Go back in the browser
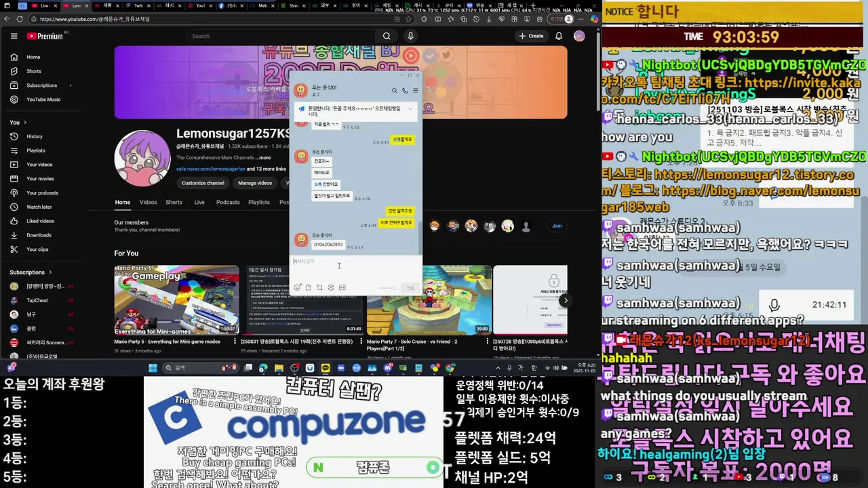This screenshot has height=488, width=868. [7, 19]
